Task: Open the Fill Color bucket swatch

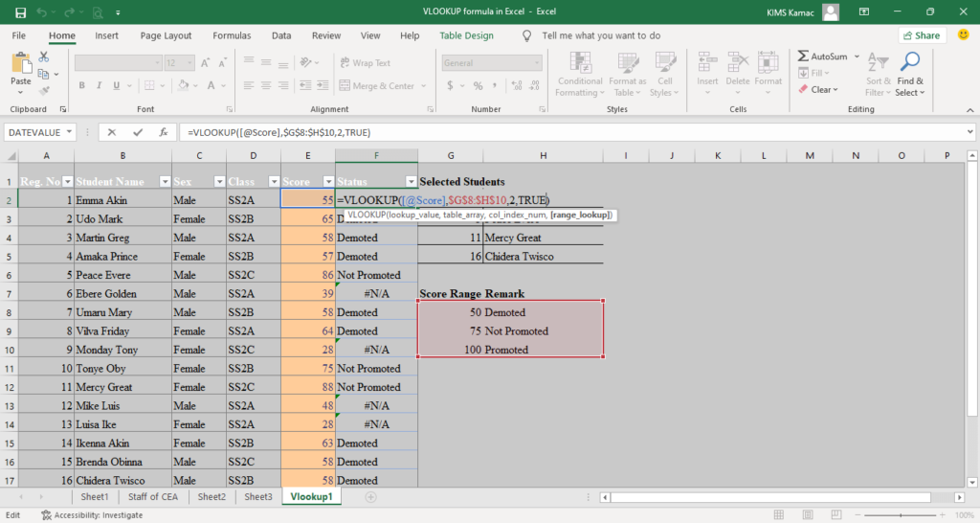Action: [184, 85]
